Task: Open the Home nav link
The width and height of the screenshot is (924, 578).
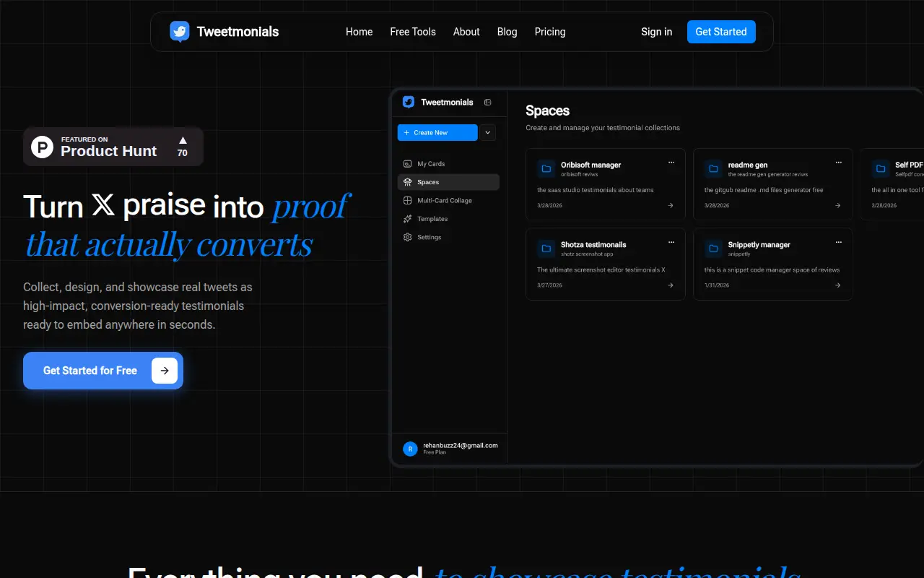Action: pos(359,32)
